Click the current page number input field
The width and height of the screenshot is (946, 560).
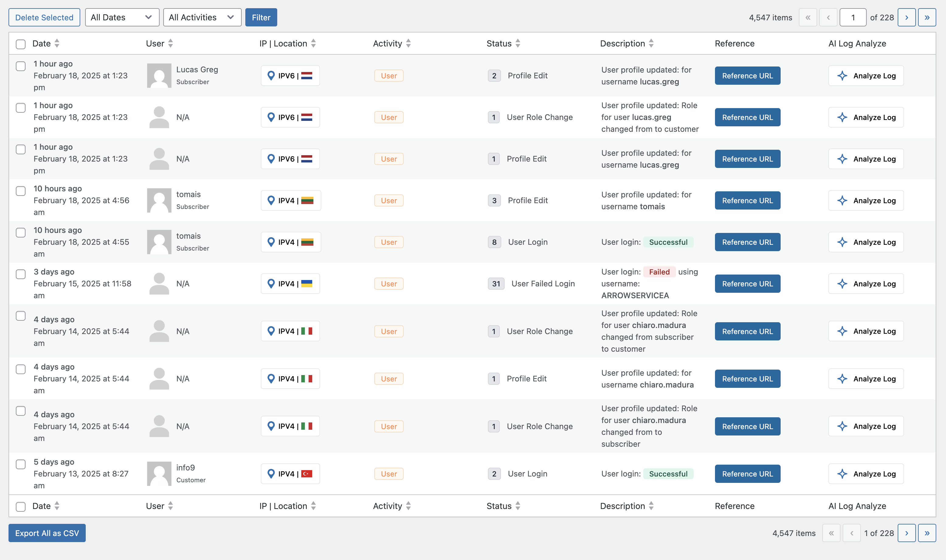[852, 17]
